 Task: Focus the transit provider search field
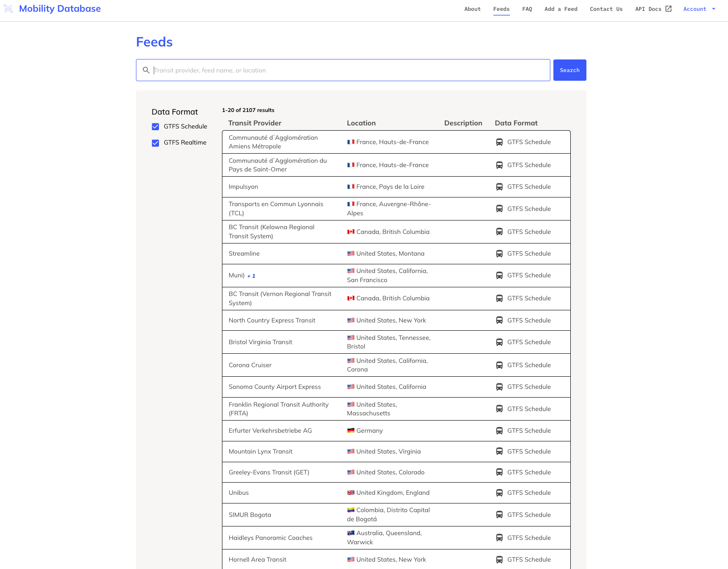pyautogui.click(x=343, y=70)
